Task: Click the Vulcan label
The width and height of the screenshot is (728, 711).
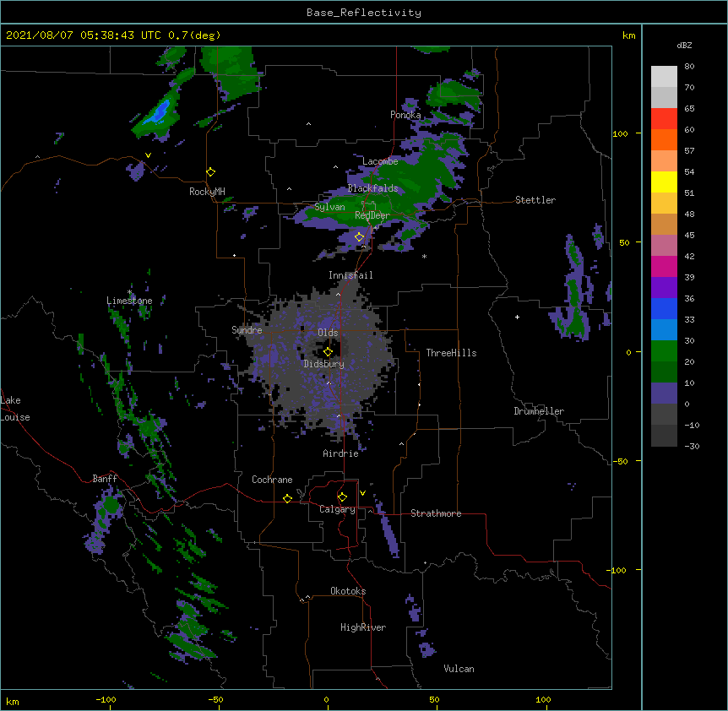Action: tap(459, 669)
